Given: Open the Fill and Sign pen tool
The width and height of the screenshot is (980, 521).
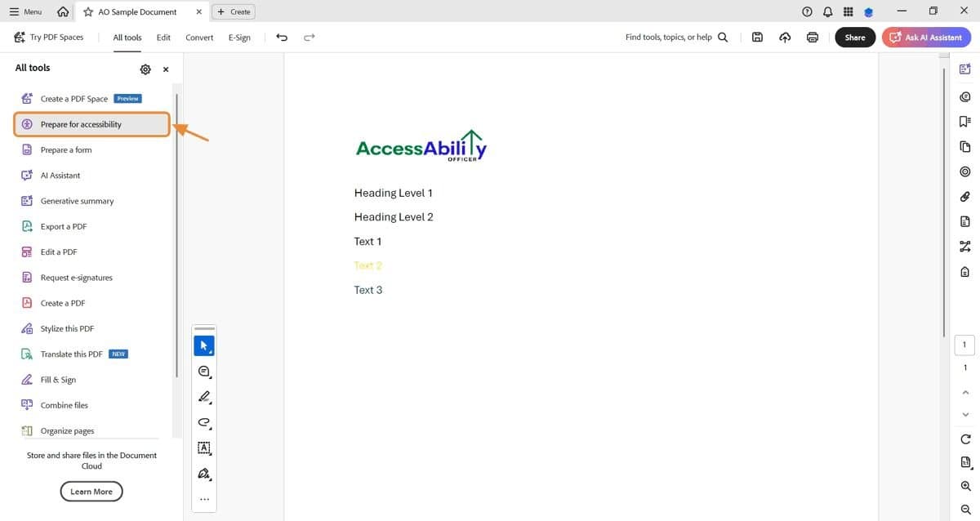Looking at the screenshot, I should click(204, 474).
